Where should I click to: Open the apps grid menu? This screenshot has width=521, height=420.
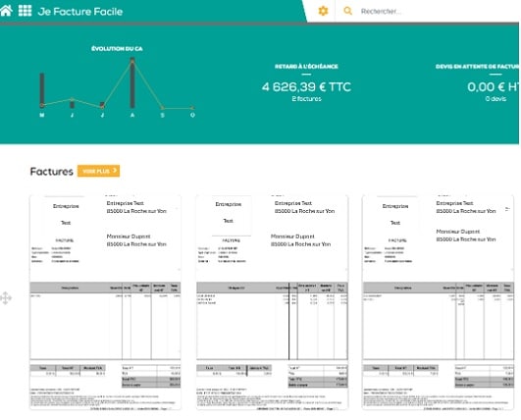pyautogui.click(x=25, y=11)
